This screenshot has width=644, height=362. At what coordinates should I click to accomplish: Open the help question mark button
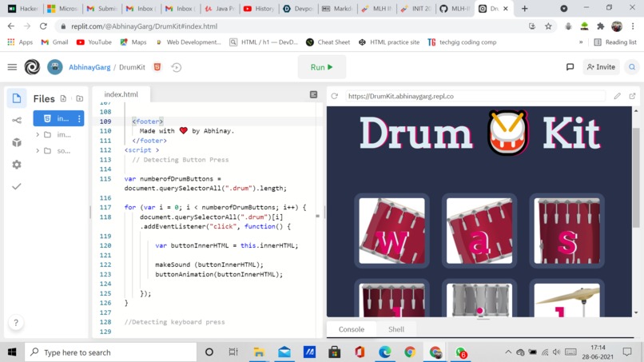(16, 323)
